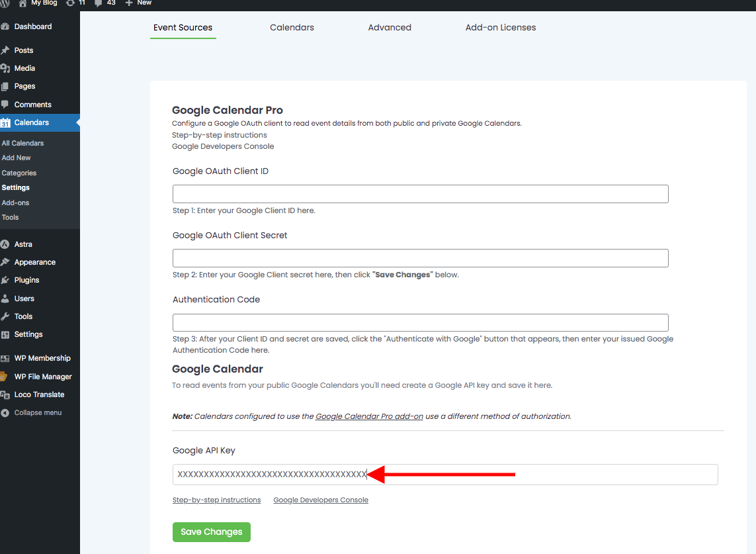
Task: Select the WP File Manager icon
Action: point(7,376)
